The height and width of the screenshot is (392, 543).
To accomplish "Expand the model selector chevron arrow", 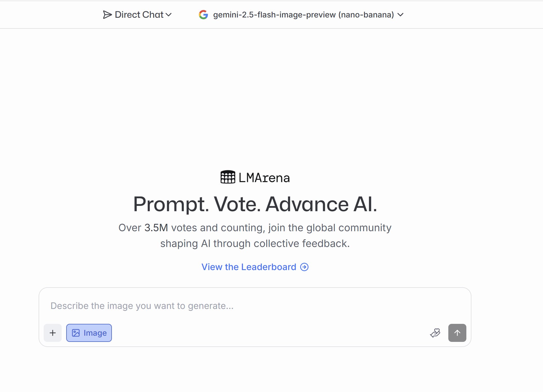I will tap(400, 15).
